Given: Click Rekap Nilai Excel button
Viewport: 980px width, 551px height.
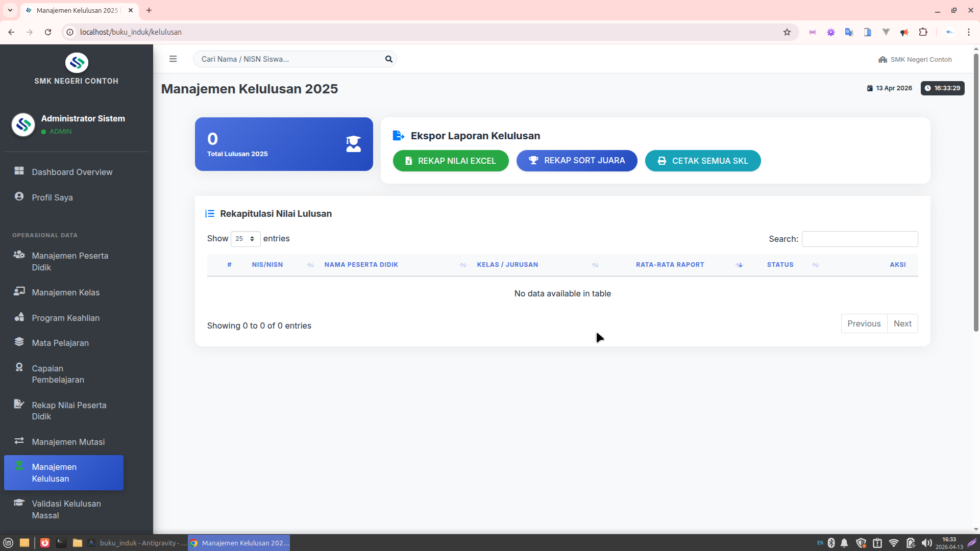Looking at the screenshot, I should (450, 161).
